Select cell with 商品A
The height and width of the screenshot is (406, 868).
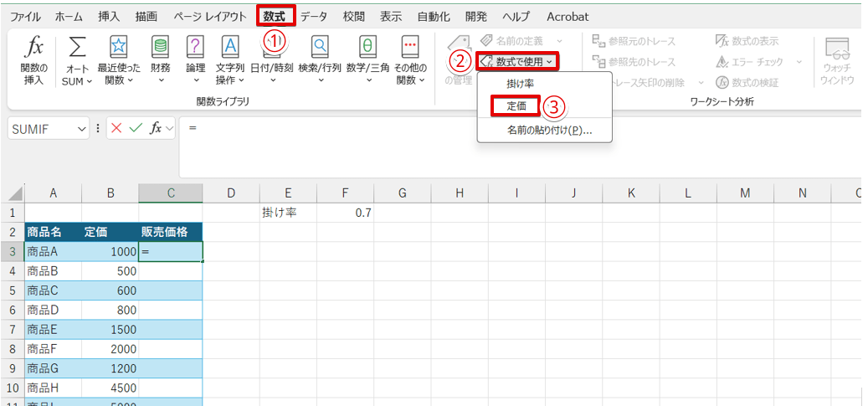pos(53,251)
